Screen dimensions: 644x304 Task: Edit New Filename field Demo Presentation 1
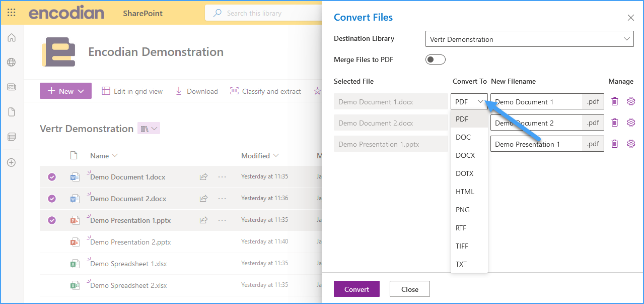(x=536, y=144)
